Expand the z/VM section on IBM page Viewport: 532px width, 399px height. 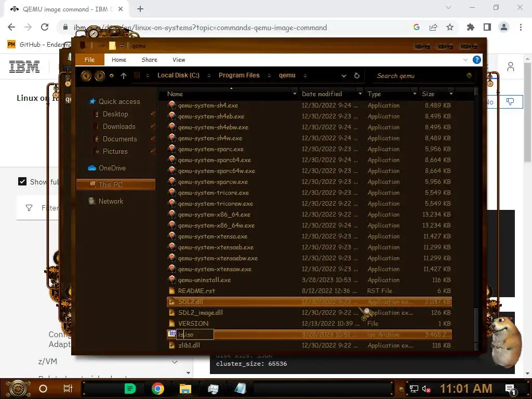pos(175,362)
